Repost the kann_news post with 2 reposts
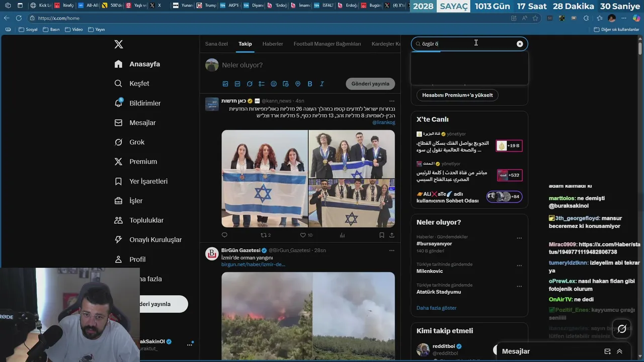 [265, 235]
